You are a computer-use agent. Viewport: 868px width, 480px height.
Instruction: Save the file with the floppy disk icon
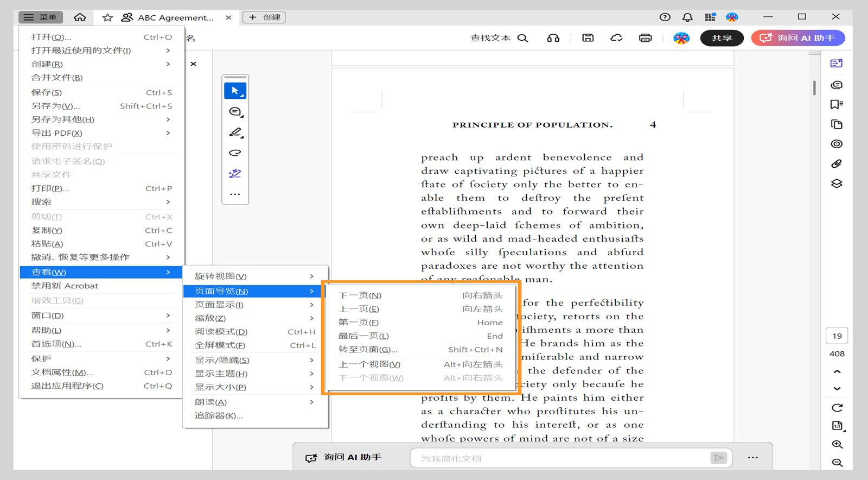coord(588,38)
